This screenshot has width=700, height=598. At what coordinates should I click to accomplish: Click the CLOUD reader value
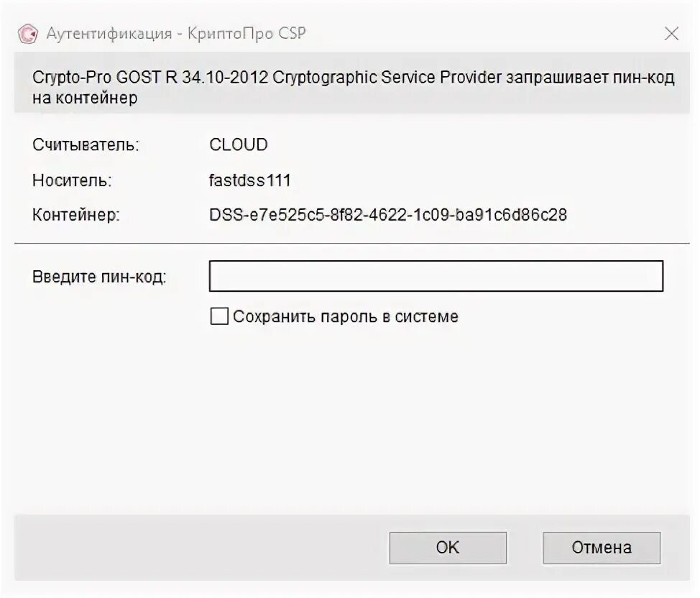239,144
